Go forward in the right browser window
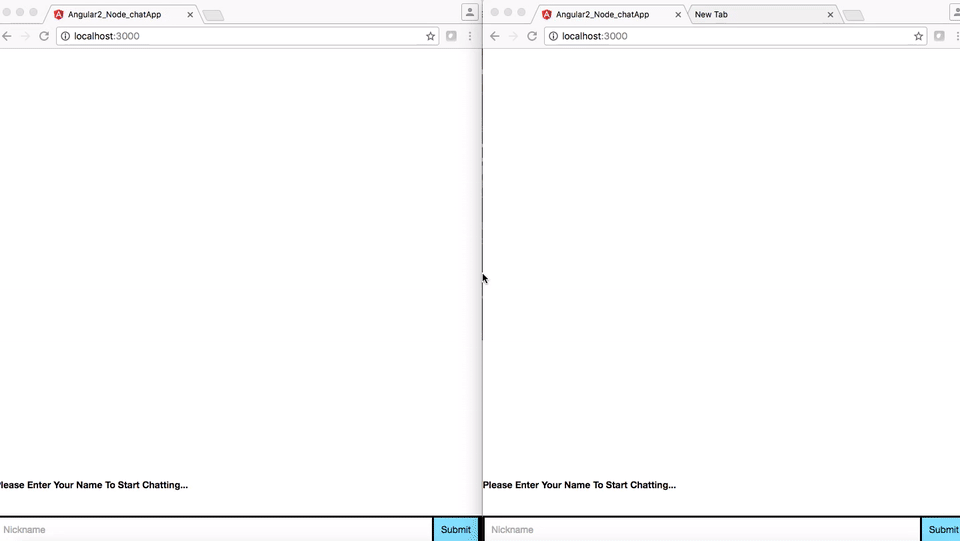 (513, 36)
